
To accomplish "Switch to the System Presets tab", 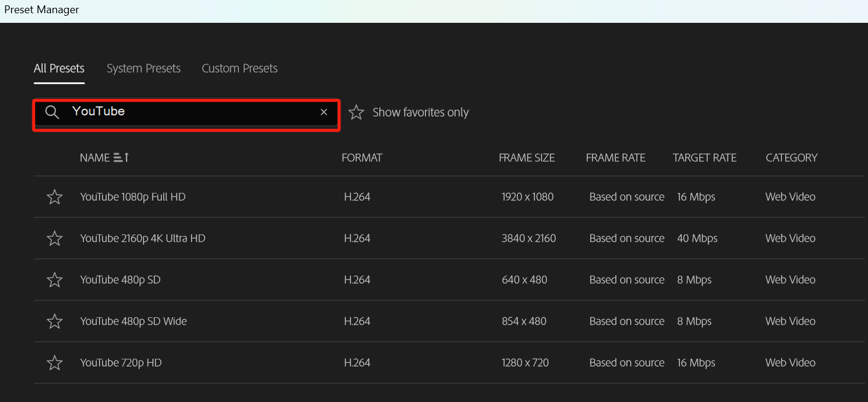I will pyautogui.click(x=143, y=69).
